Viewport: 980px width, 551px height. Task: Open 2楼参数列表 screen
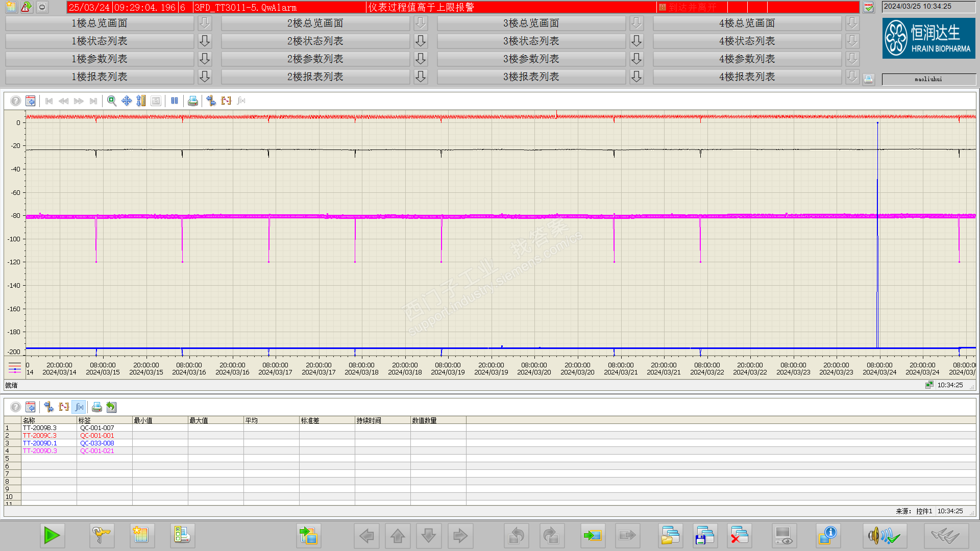315,59
